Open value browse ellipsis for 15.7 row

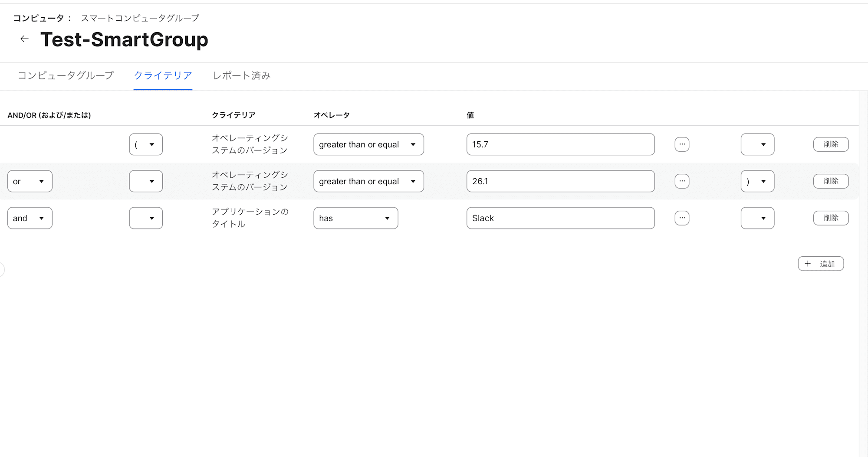click(682, 144)
